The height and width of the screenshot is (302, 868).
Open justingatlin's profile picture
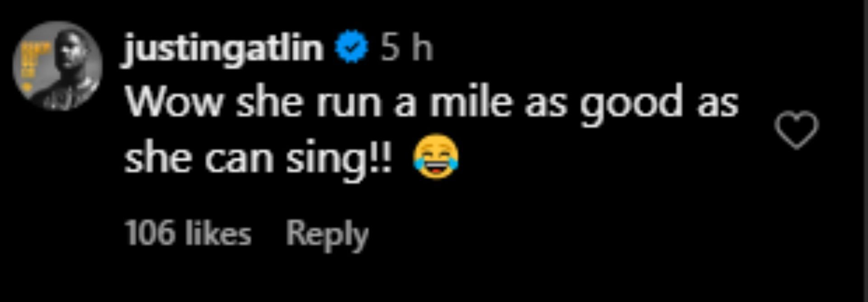click(57, 66)
